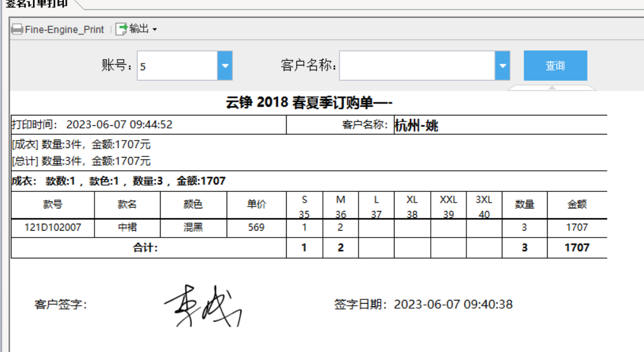Click the green 输出 export icon
Viewport: 644px width, 352px height.
(121, 29)
